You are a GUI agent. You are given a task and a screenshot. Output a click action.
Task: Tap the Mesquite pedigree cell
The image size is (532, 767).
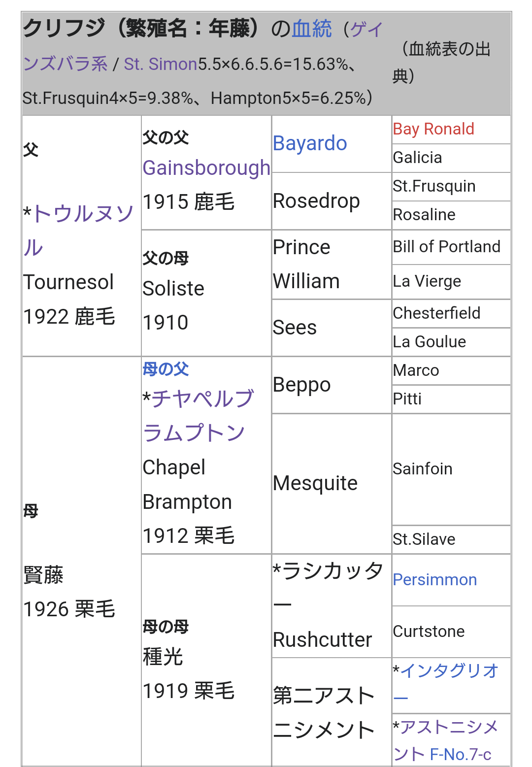pyautogui.click(x=315, y=483)
